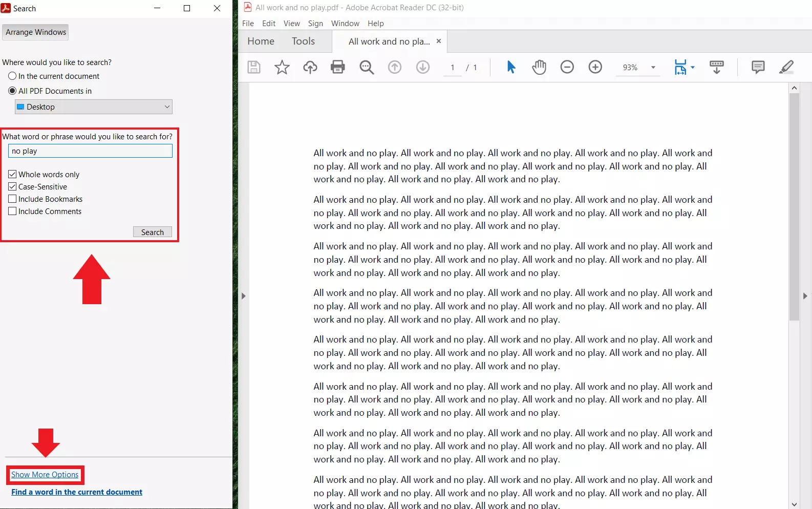This screenshot has width=812, height=509.
Task: Open the Window menu
Action: tap(345, 24)
